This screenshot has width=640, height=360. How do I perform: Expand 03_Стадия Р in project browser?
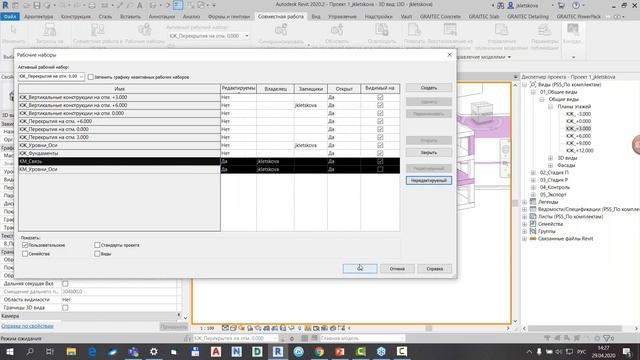(x=533, y=180)
